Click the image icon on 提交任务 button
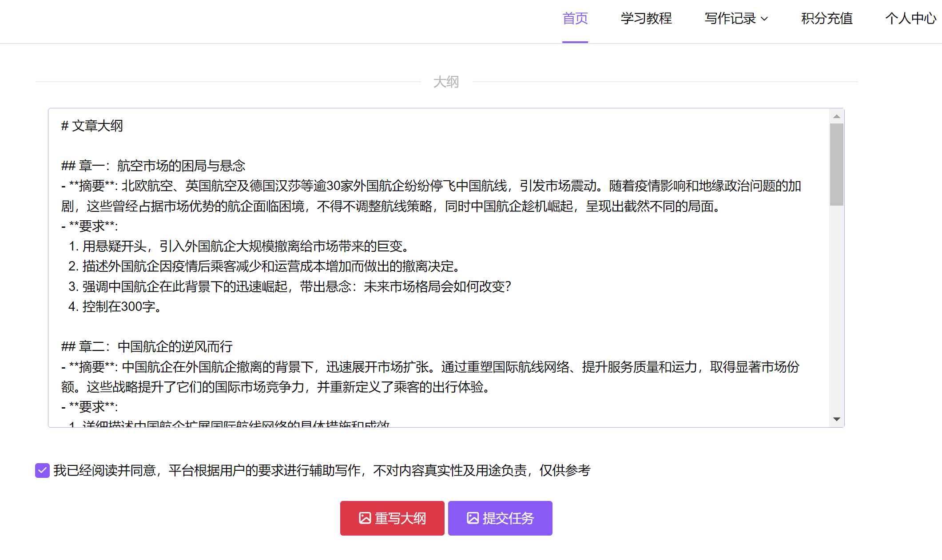The width and height of the screenshot is (942, 560). pos(473,518)
